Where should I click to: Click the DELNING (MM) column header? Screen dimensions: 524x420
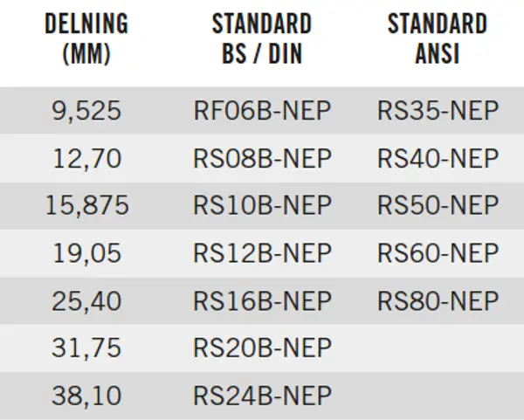tap(86, 38)
